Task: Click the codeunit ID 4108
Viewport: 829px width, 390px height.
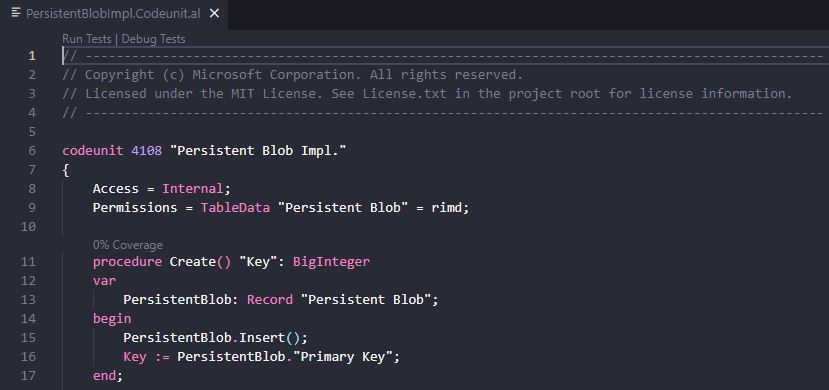Action: 146,151
